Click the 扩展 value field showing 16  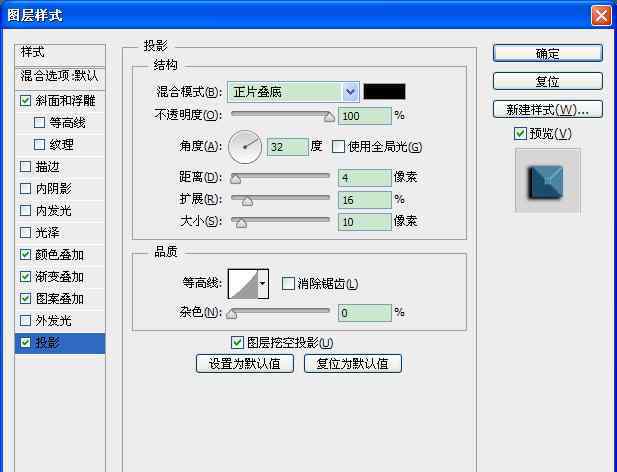tap(365, 200)
